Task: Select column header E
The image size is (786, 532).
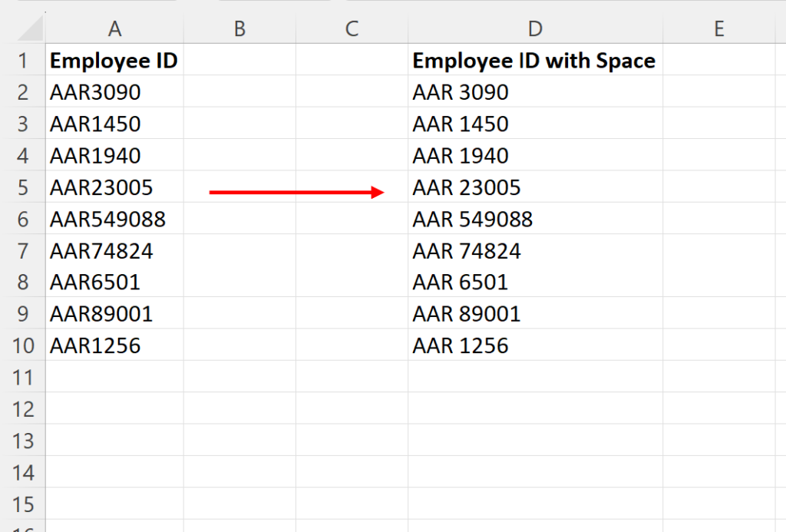Action: pyautogui.click(x=719, y=28)
